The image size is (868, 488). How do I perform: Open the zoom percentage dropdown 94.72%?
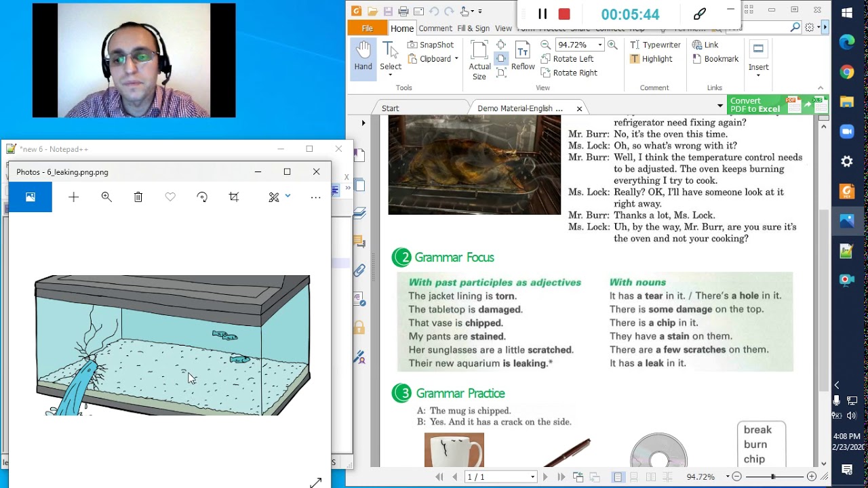pos(599,45)
